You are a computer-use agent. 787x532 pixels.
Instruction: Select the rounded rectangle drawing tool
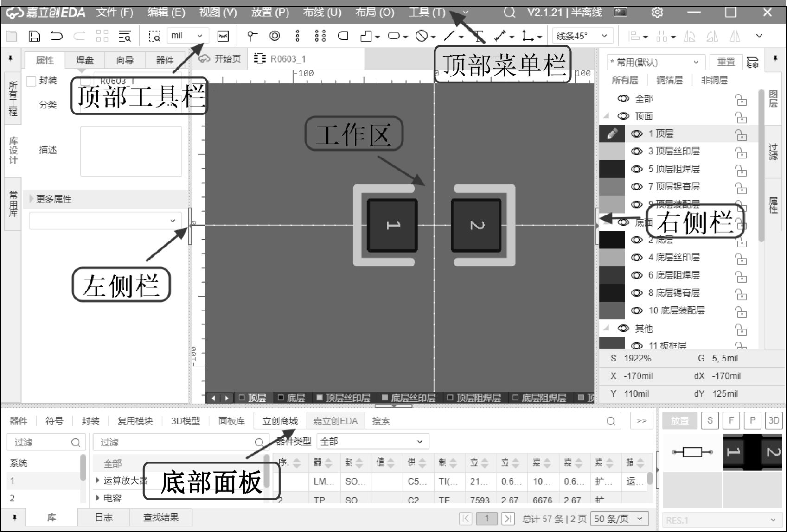tap(343, 36)
